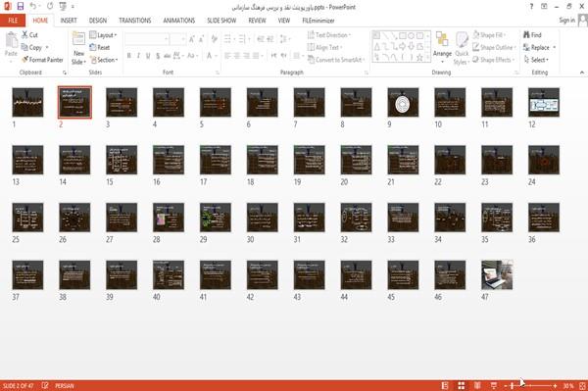Click the zoom out minus button
The width and height of the screenshot is (588, 391).
[505, 386]
